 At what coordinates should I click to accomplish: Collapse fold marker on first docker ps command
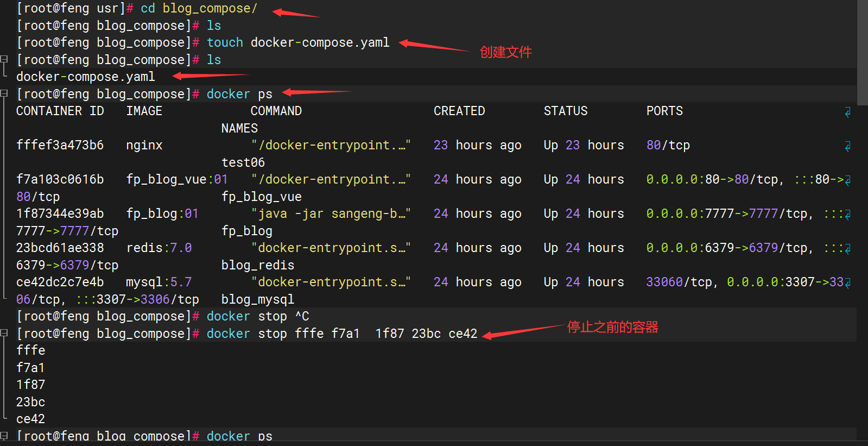click(x=4, y=93)
